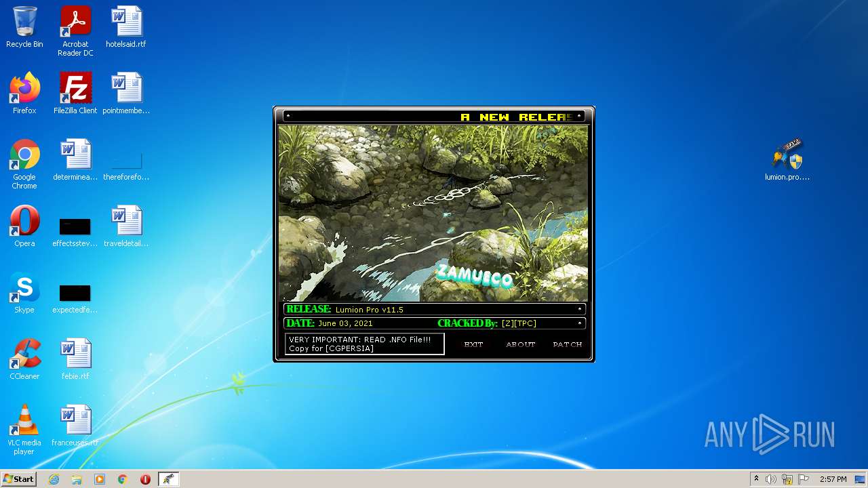Open Windows Media Player taskbar icon
Viewport: 868px width, 488px height.
100,479
